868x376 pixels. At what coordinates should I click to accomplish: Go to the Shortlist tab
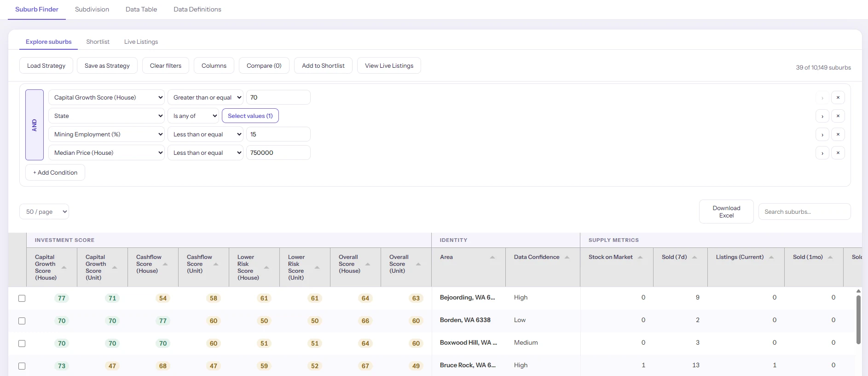98,42
